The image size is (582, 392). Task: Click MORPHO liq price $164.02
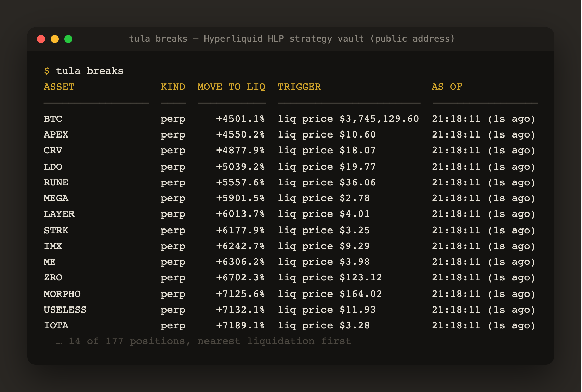(330, 294)
